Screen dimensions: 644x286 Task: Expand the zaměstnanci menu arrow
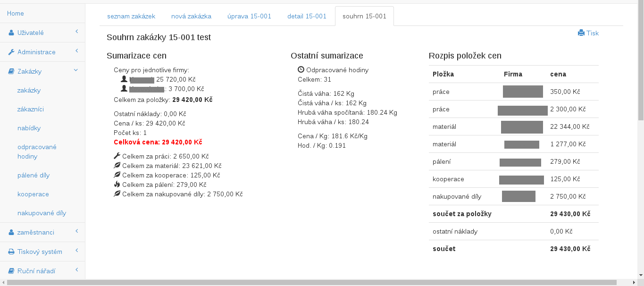pyautogui.click(x=76, y=231)
